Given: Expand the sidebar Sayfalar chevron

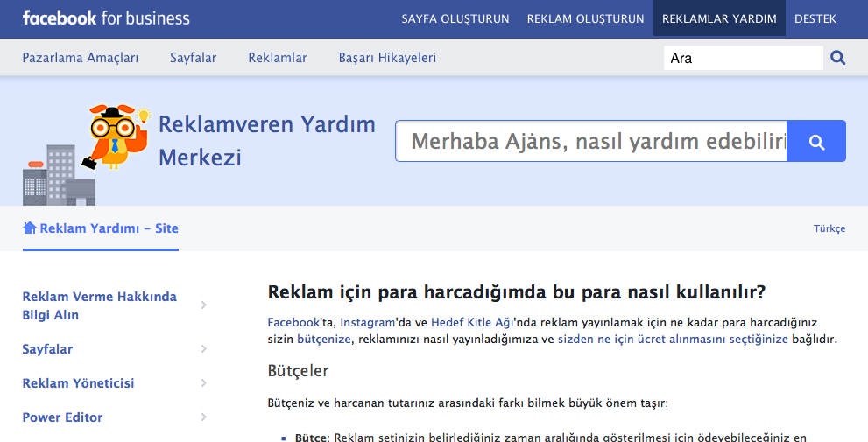Looking at the screenshot, I should click(x=204, y=348).
